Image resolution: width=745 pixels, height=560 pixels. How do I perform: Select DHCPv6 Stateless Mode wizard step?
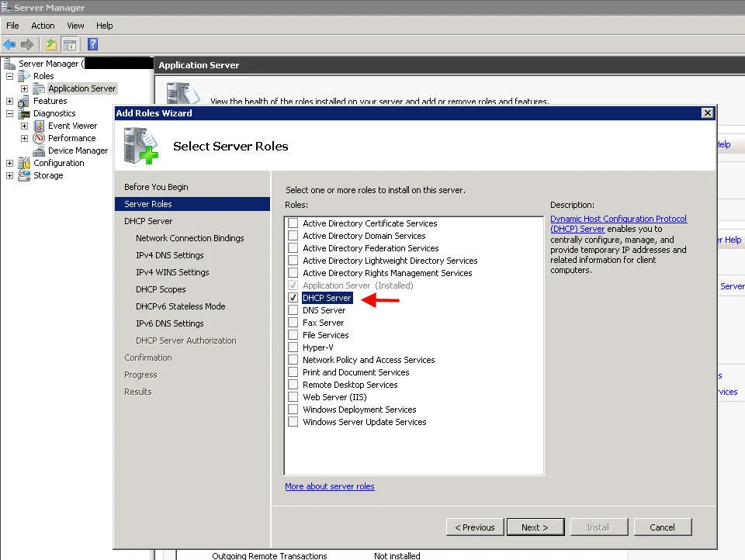point(181,306)
